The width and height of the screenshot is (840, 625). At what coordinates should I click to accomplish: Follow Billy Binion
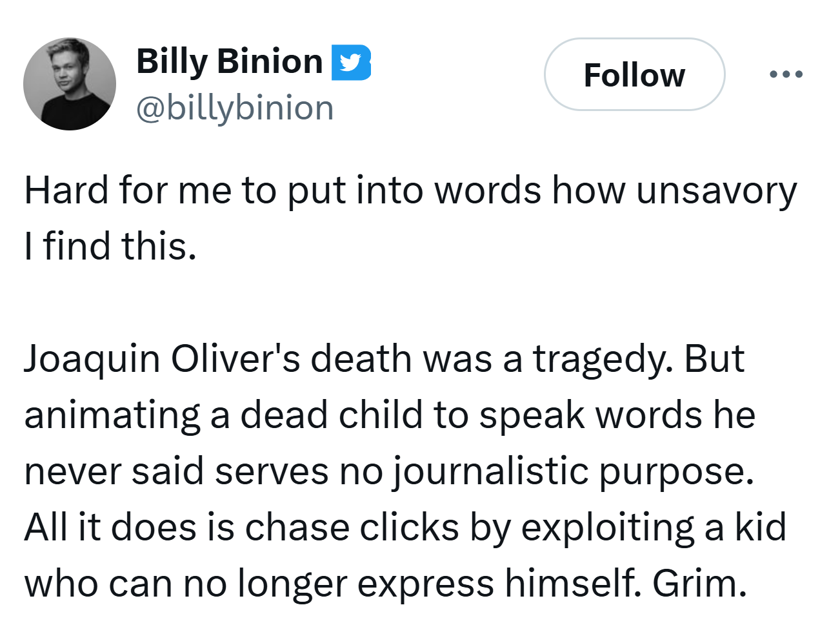[x=634, y=75]
